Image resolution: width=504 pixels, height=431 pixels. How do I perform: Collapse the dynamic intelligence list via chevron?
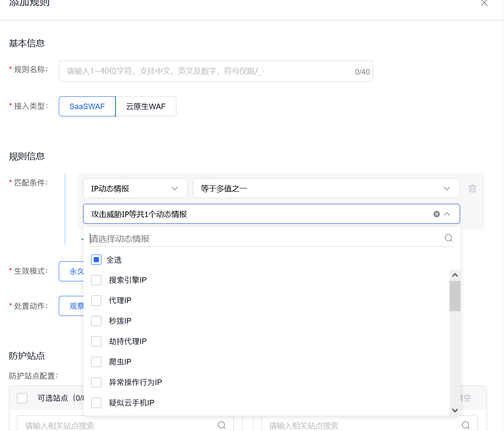tap(447, 214)
